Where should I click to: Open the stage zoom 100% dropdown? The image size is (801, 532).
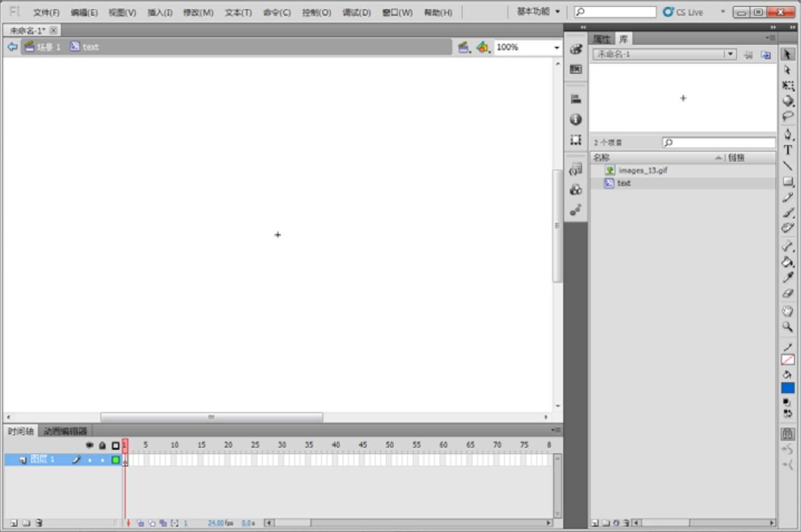tap(556, 47)
